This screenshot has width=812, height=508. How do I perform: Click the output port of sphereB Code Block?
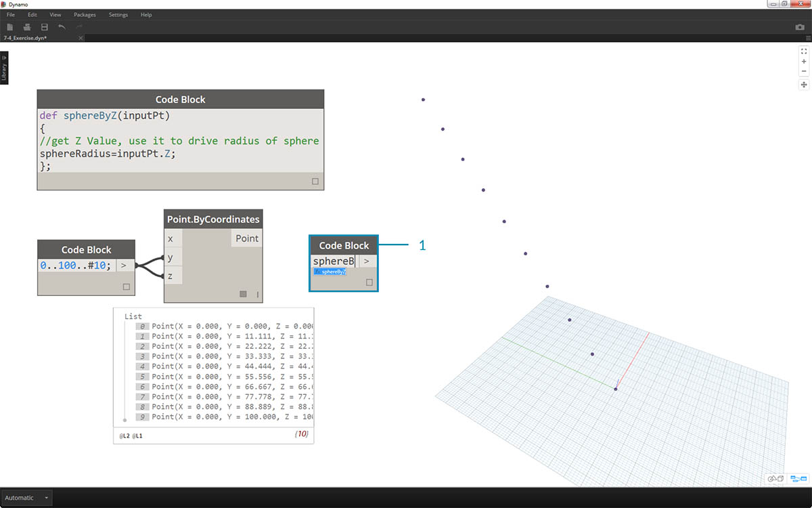[x=367, y=261]
